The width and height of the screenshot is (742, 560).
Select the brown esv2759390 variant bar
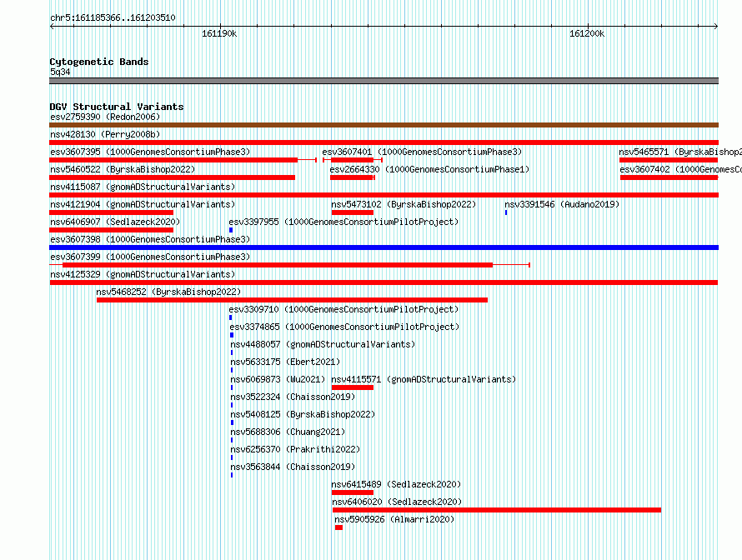(384, 125)
